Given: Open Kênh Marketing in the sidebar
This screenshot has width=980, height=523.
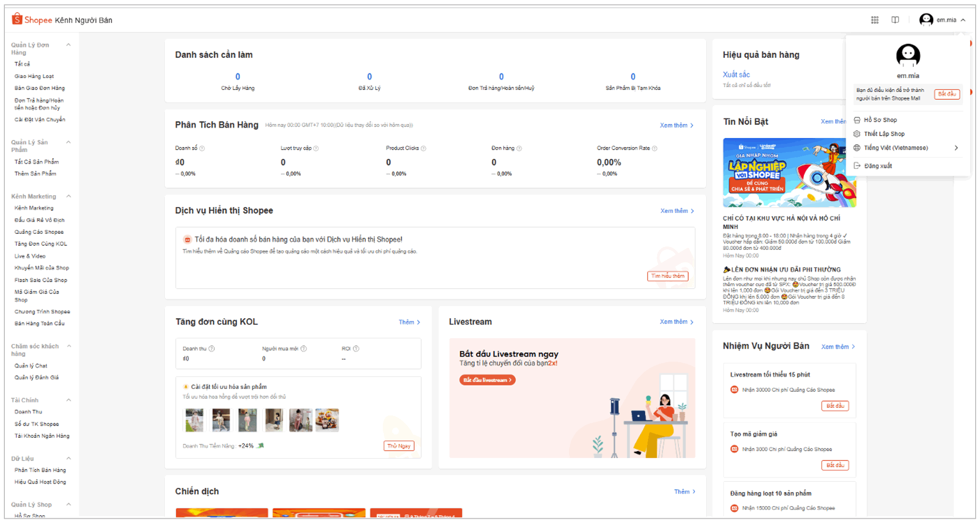Looking at the screenshot, I should click(34, 208).
